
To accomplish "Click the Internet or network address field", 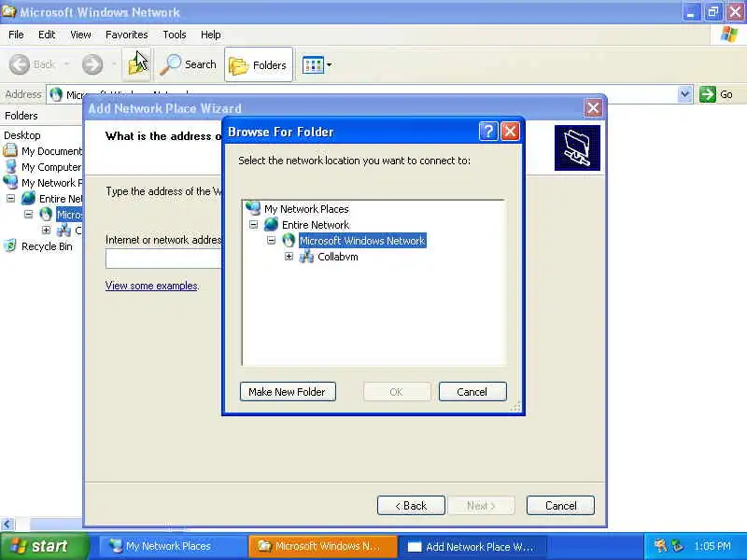I will pos(163,259).
